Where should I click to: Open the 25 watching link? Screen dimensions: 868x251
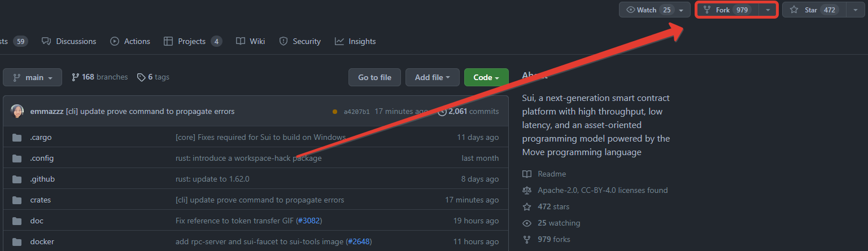tap(559, 223)
